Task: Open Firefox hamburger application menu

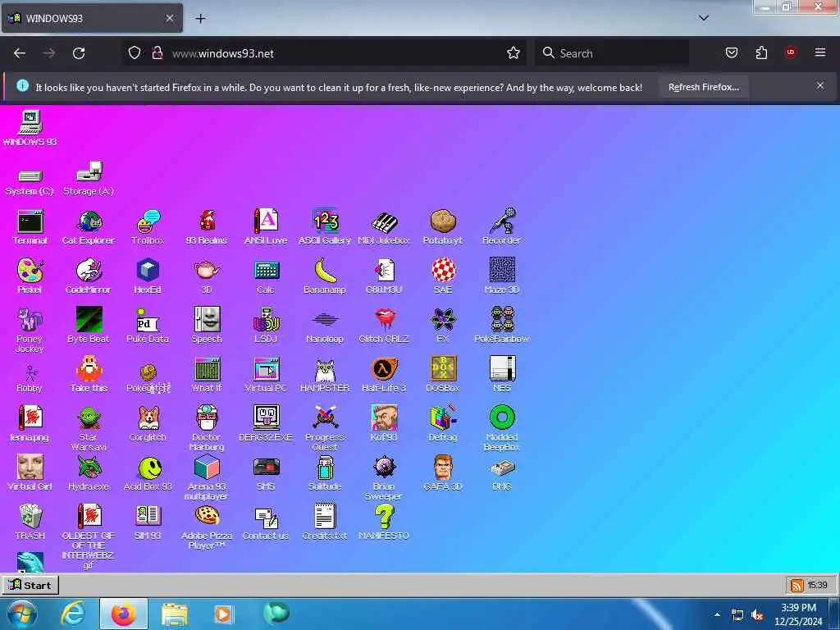Action: click(820, 52)
